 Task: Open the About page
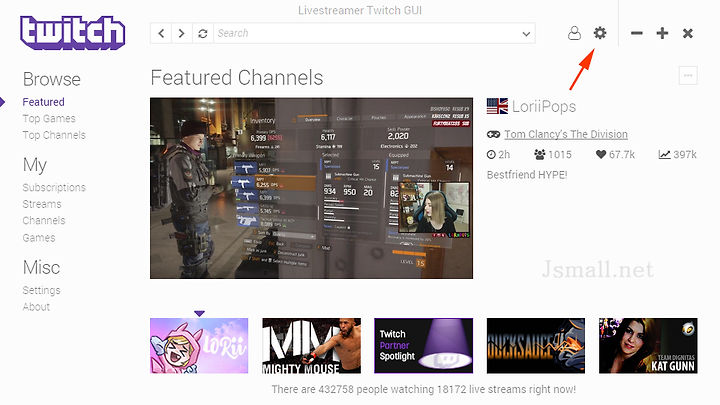tap(36, 307)
